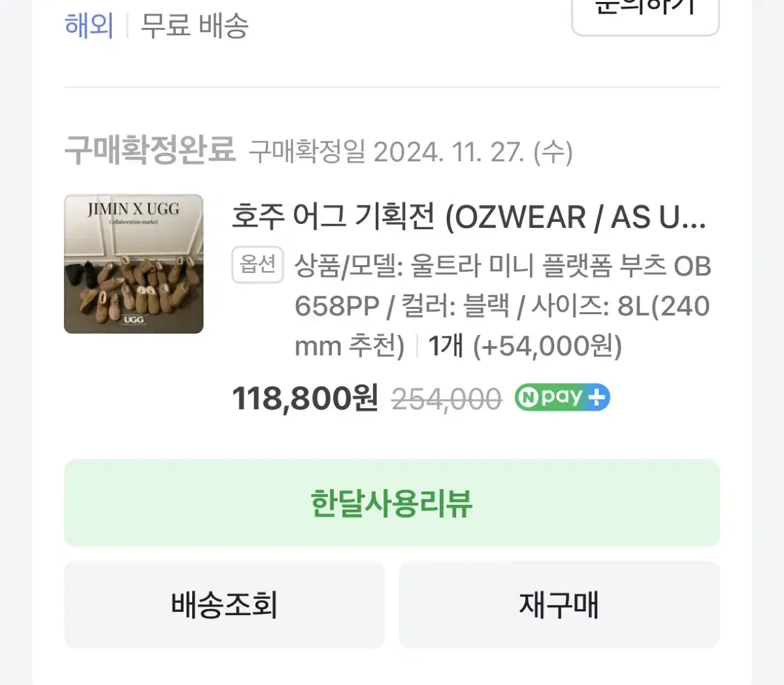Screen dimensions: 784x685
Task: Tap the crossed-out 254,000 original price
Action: coord(446,398)
